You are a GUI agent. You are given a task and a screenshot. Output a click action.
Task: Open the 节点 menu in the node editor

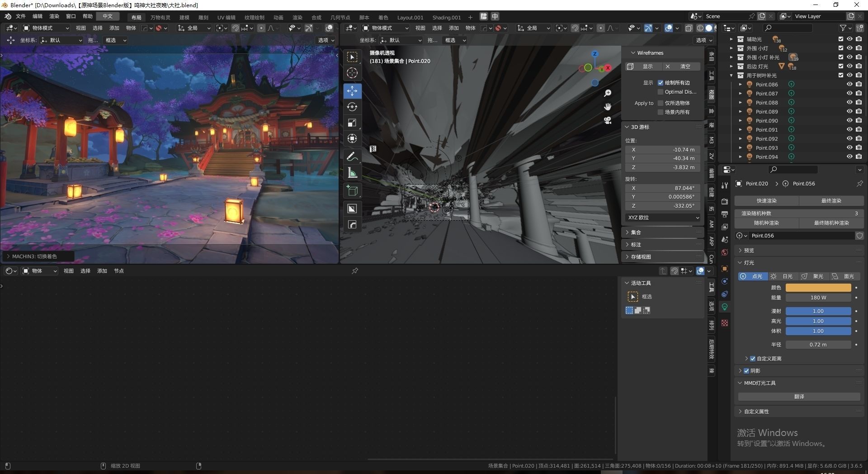(119, 271)
